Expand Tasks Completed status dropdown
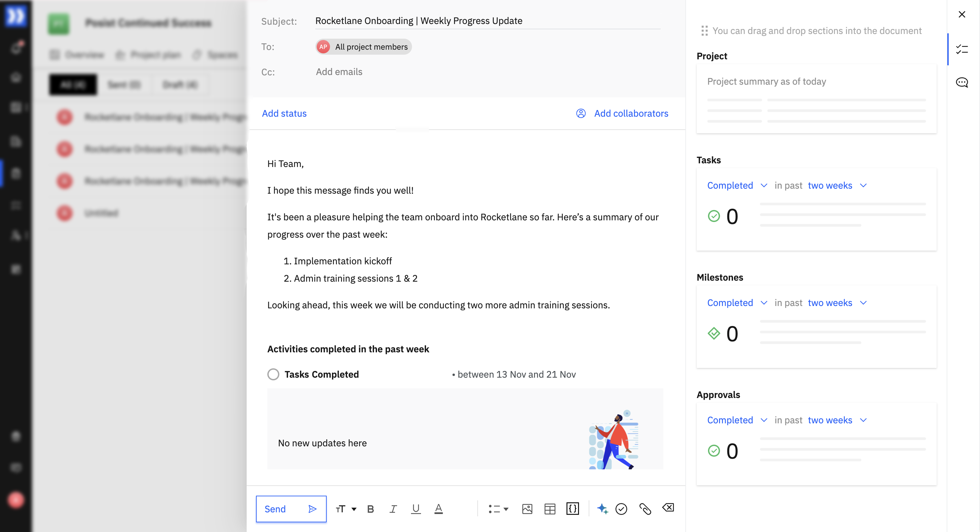Viewport: 980px width, 532px height. coord(737,186)
